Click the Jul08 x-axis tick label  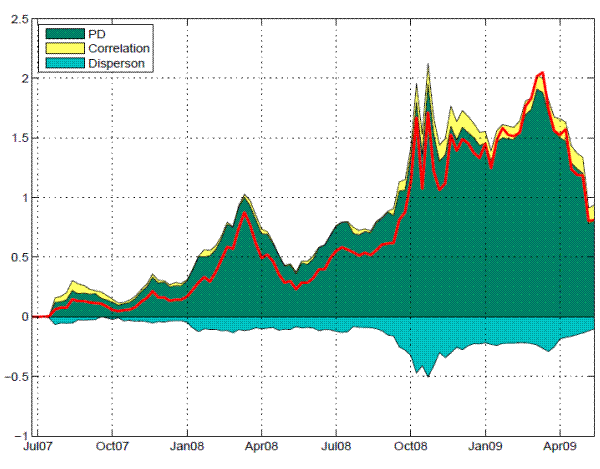pyautogui.click(x=336, y=447)
